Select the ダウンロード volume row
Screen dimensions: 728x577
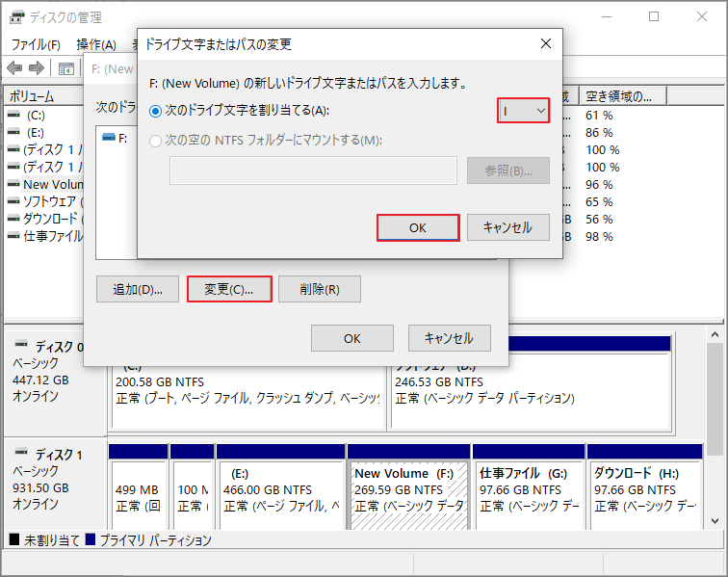[x=45, y=219]
